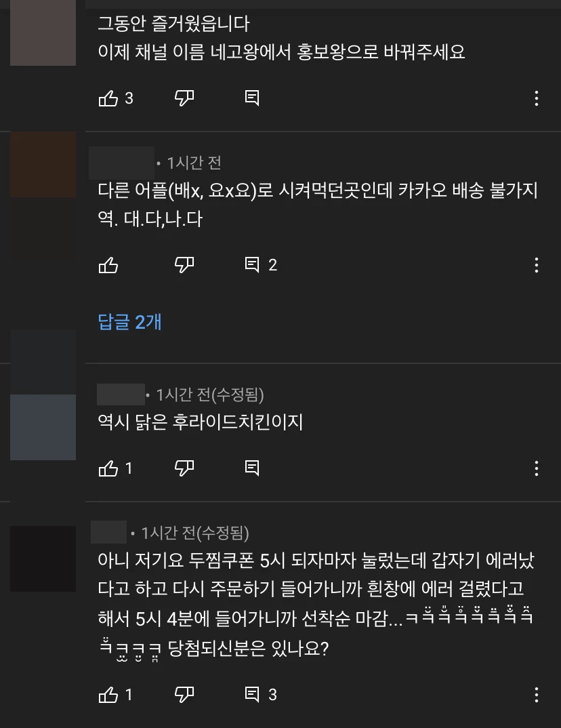The height and width of the screenshot is (728, 561).
Task: Reply to the 홍보왕 channel name comment
Action: pyautogui.click(x=252, y=98)
